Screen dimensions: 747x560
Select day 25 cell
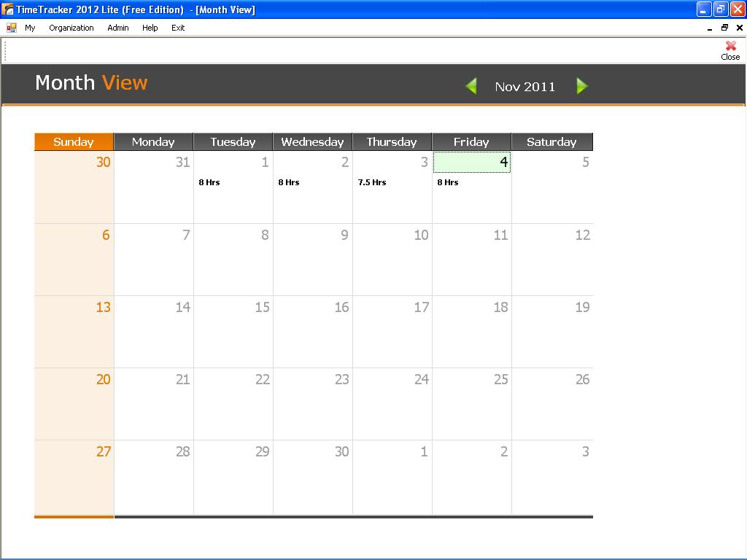click(472, 404)
